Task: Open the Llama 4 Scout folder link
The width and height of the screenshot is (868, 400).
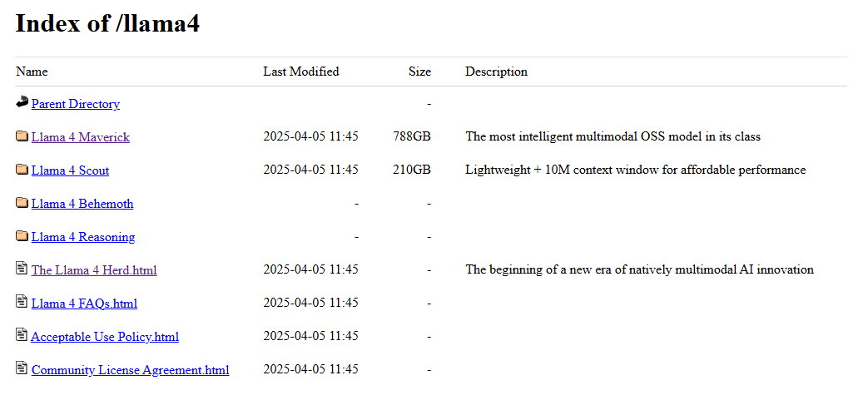Action: (x=70, y=170)
